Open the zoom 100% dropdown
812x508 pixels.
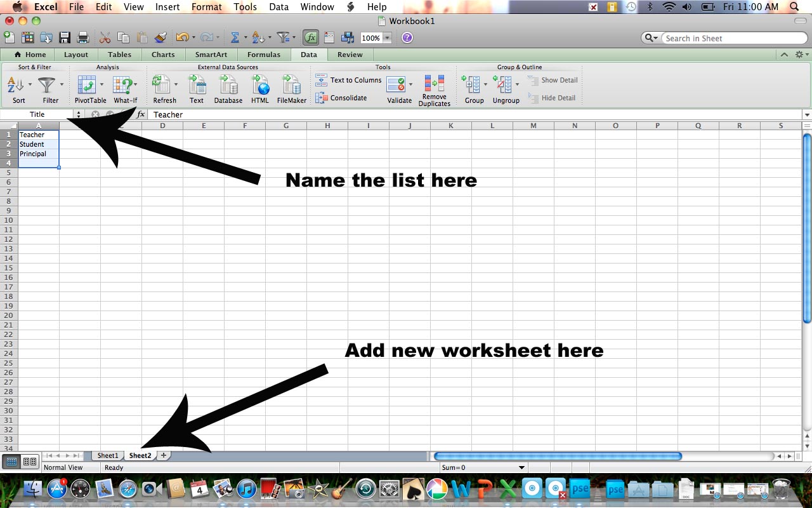(387, 38)
